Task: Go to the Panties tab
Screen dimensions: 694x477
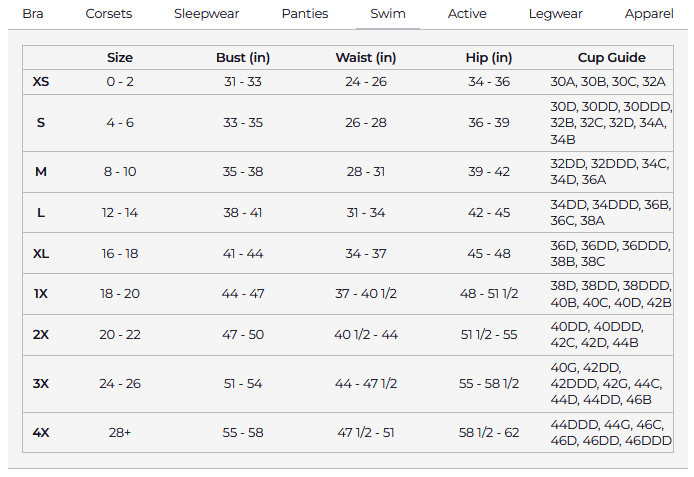Action: [305, 14]
